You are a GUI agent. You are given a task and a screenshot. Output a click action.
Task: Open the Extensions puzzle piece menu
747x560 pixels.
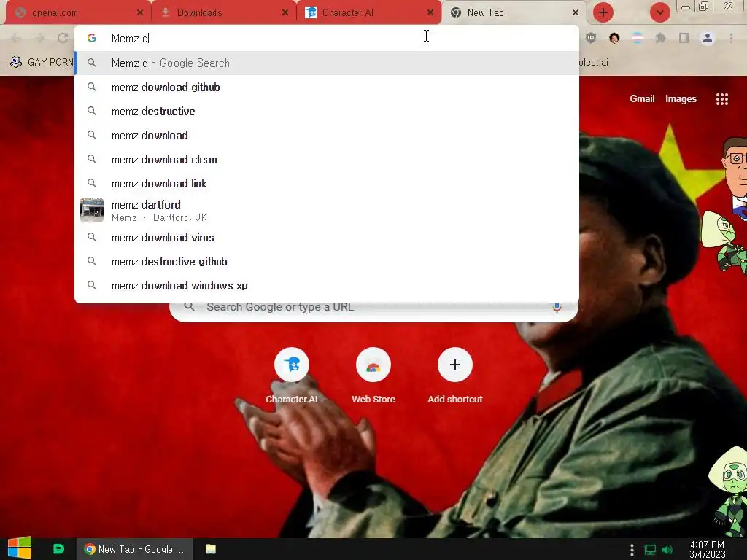[660, 38]
